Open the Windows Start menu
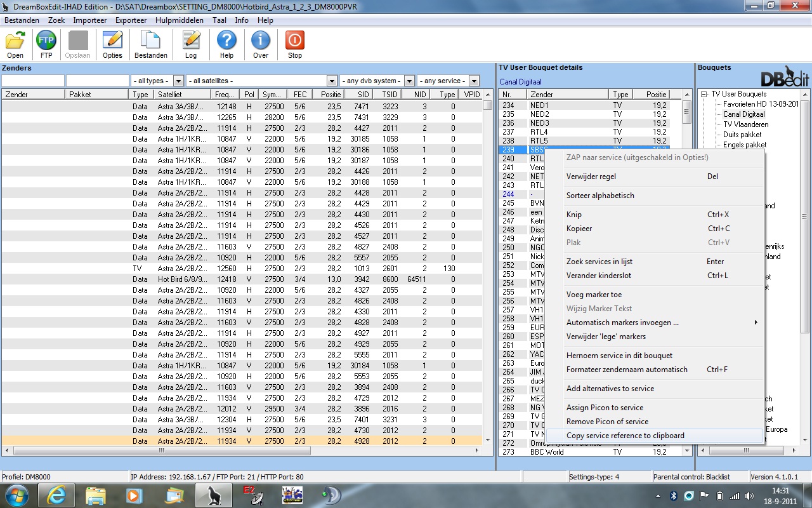812x508 pixels. 16,495
